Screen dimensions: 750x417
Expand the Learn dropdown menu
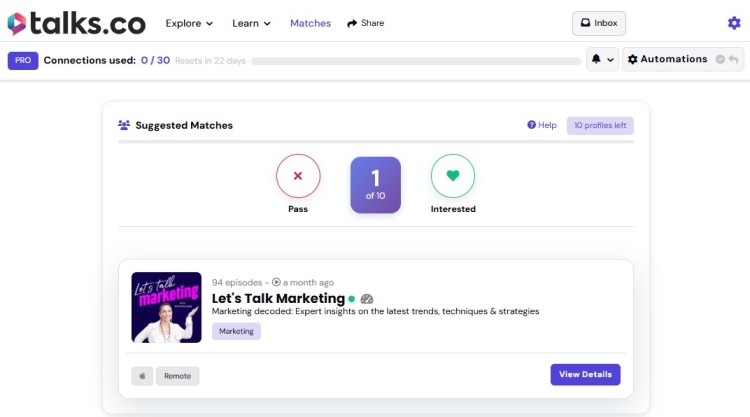point(251,23)
